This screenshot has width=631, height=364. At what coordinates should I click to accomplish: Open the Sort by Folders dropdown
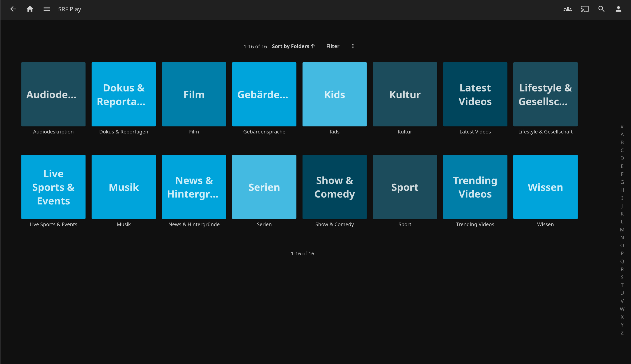[x=293, y=46]
